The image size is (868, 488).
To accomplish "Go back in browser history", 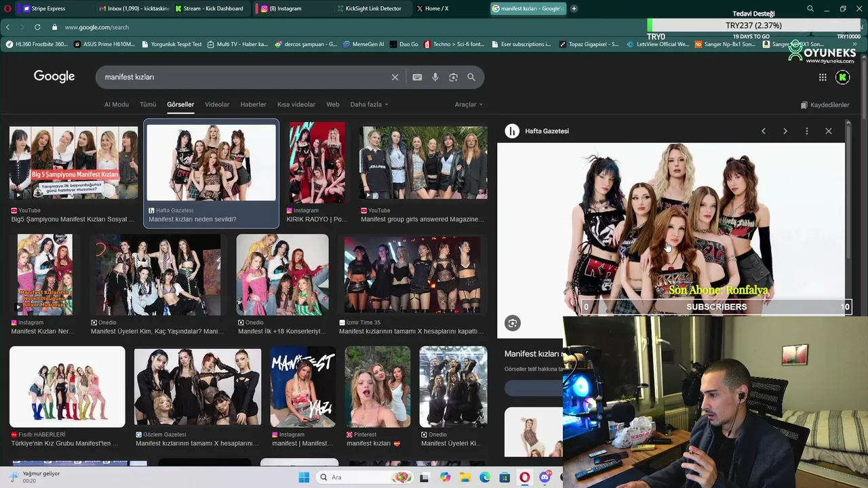I will coord(8,27).
